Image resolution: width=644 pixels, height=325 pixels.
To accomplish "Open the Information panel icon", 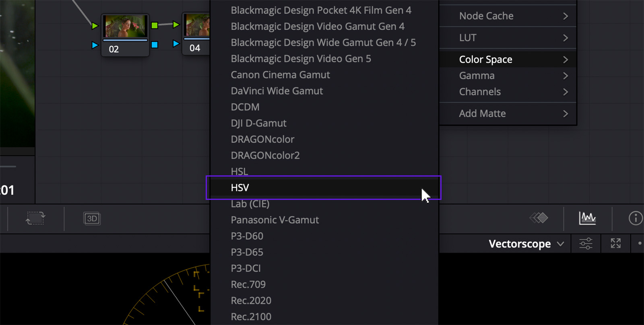I will [x=636, y=218].
